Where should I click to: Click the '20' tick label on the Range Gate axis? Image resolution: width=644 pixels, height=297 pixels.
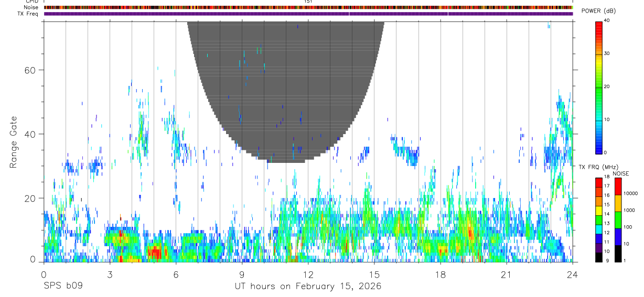[x=30, y=199]
